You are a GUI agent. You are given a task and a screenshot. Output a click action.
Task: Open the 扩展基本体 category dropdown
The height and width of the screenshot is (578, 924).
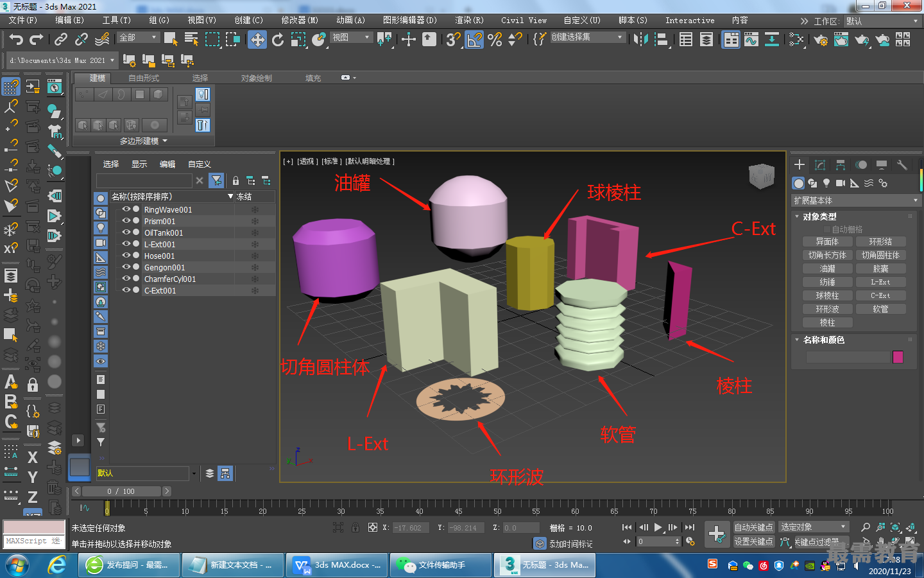pos(856,200)
